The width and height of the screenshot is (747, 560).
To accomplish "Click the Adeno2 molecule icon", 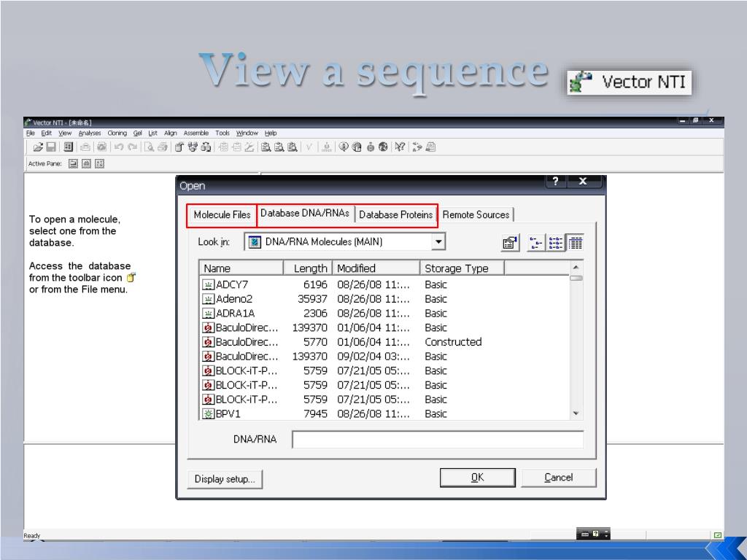I will (x=208, y=299).
